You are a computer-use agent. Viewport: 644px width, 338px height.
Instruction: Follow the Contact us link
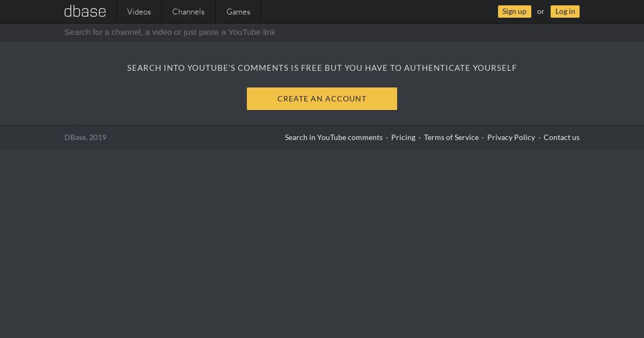[x=561, y=137]
